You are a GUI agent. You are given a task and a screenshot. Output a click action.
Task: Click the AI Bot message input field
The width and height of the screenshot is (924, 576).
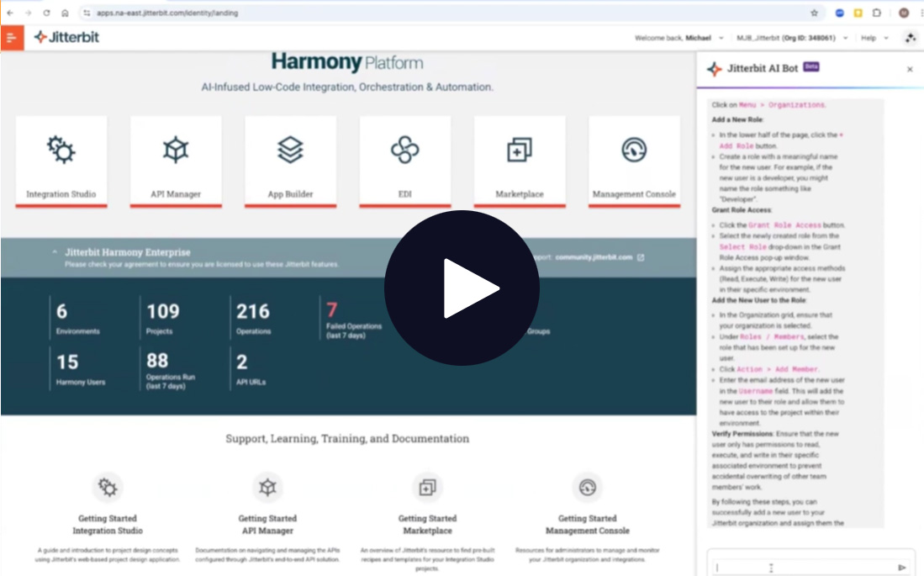(x=799, y=568)
